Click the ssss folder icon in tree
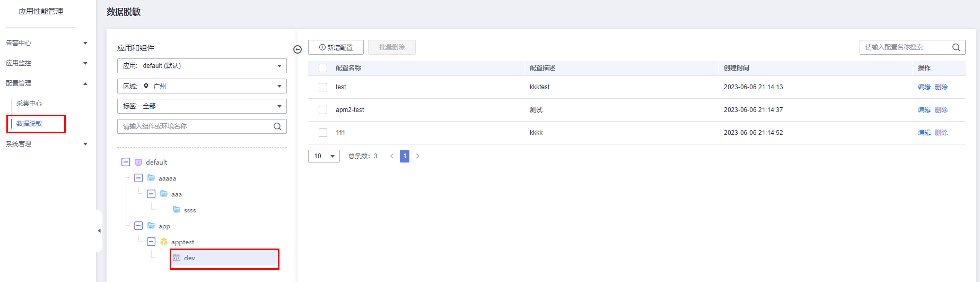This screenshot has width=980, height=282. 177,210
